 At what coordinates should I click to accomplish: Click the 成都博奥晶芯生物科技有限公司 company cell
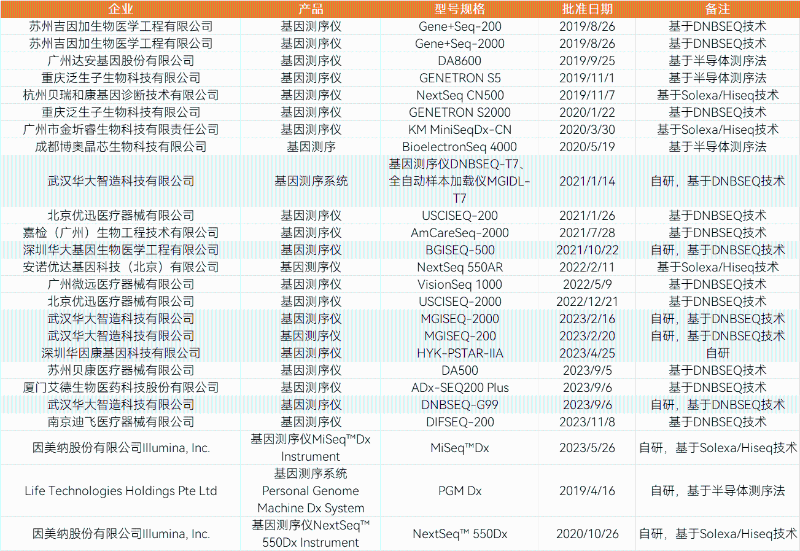(x=120, y=147)
